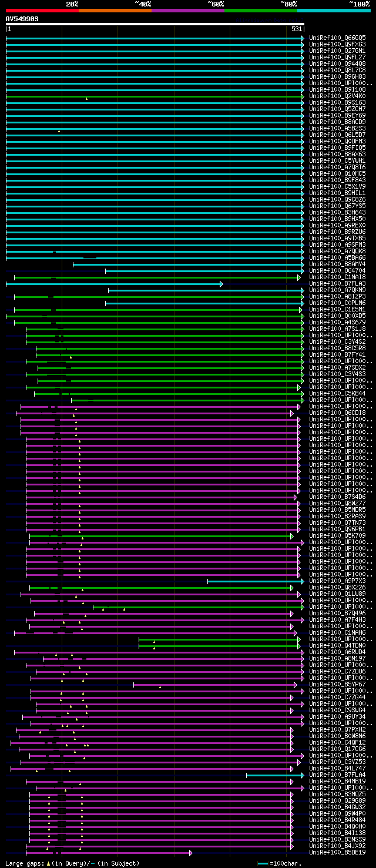The height and width of the screenshot is (868, 376).
Task: Click UniRef100_C5YWH1 entry
Action: point(337,160)
